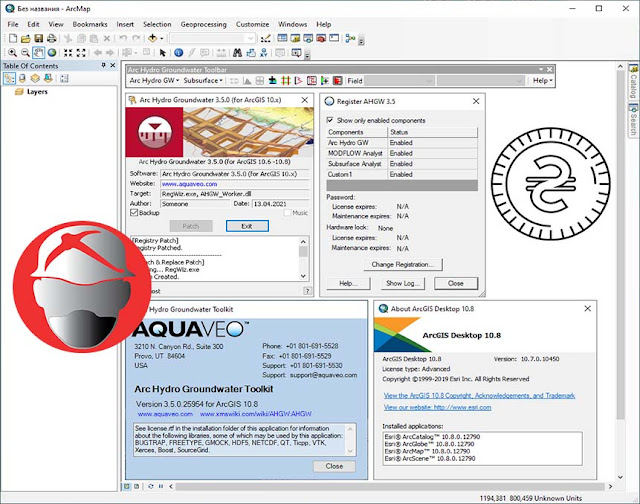Open the Arc Hydro GW dropdown menu
Image resolution: width=640 pixels, height=504 pixels.
(x=154, y=81)
